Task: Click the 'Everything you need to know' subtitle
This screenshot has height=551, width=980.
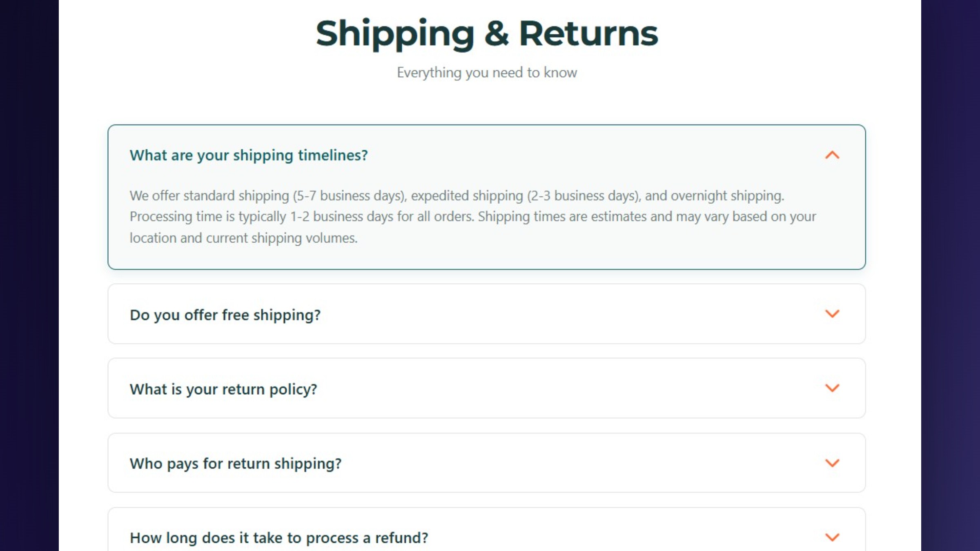Action: point(486,72)
